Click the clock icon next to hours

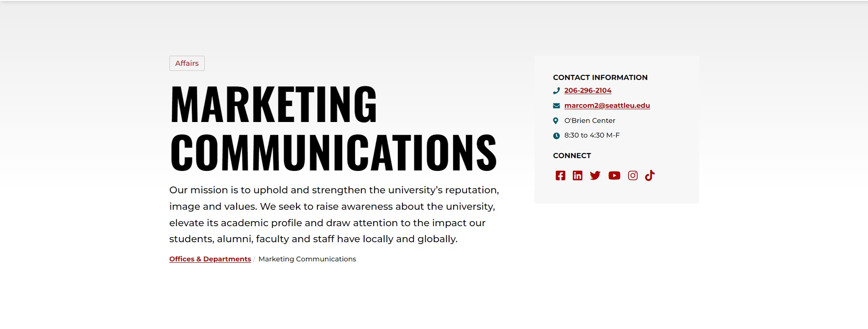[x=556, y=136]
